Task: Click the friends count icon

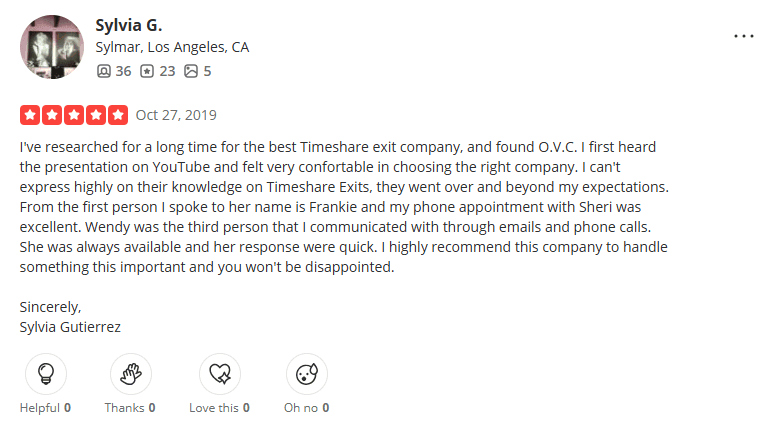Action: point(104,71)
